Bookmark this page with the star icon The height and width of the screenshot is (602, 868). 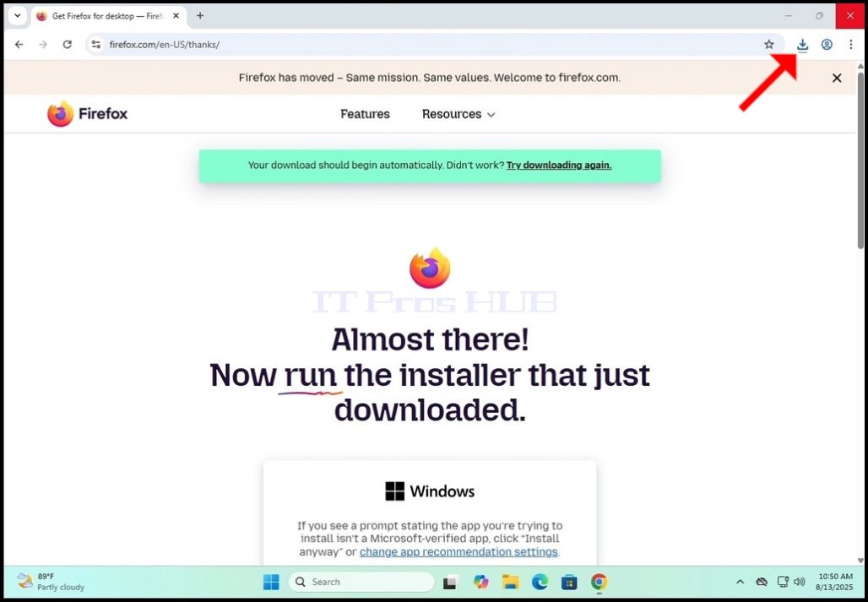click(x=769, y=45)
